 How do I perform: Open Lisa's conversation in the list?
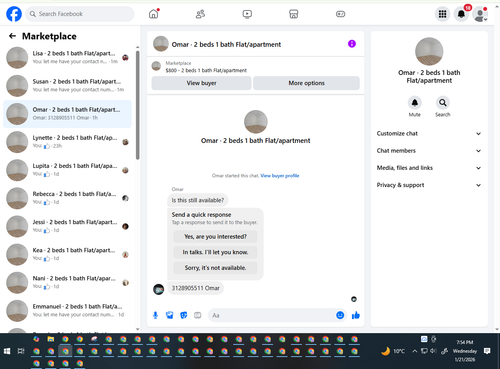pyautogui.click(x=67, y=57)
